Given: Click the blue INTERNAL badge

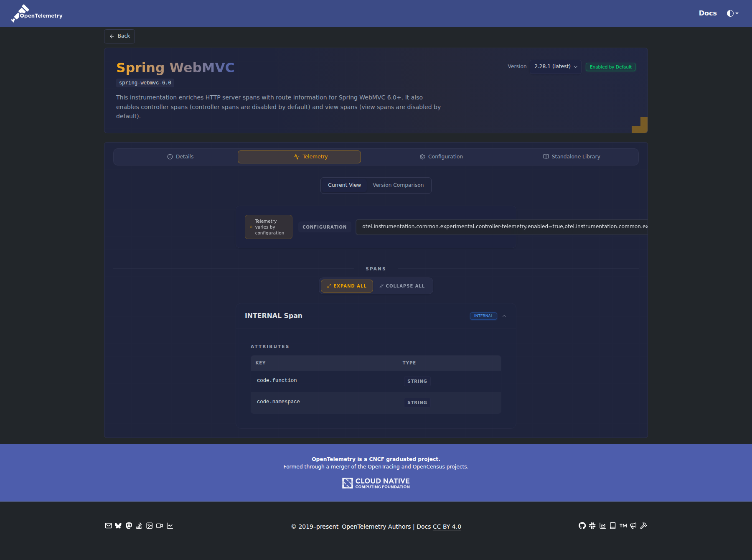Looking at the screenshot, I should pos(483,316).
